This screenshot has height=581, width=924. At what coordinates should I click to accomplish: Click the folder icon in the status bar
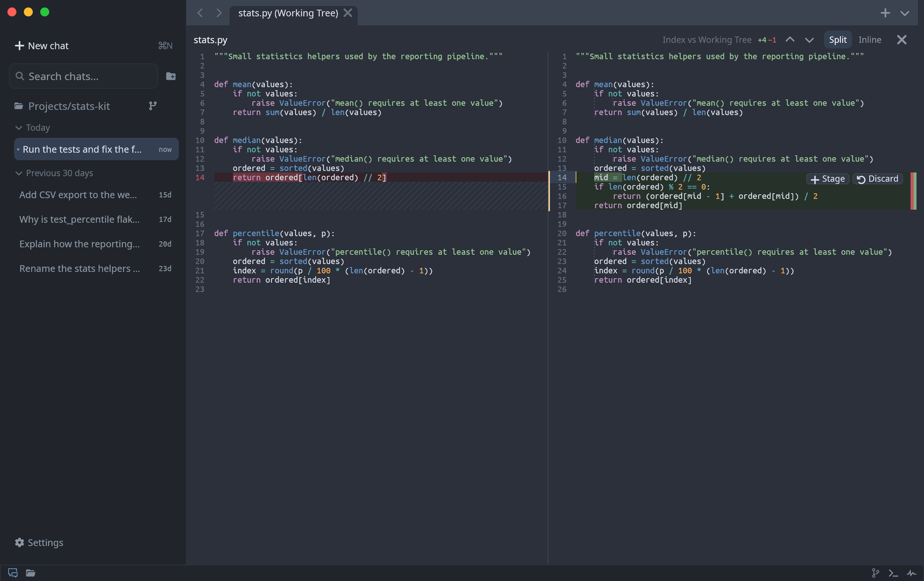click(x=31, y=573)
